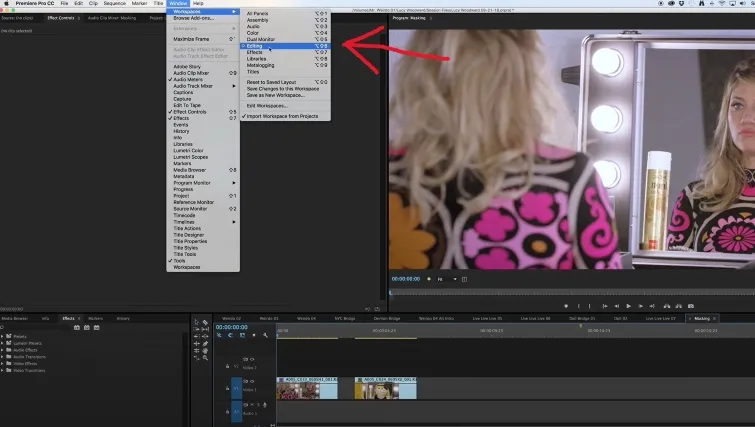
Task: Click the timeline timecode 00:00:00:00
Action: point(232,327)
